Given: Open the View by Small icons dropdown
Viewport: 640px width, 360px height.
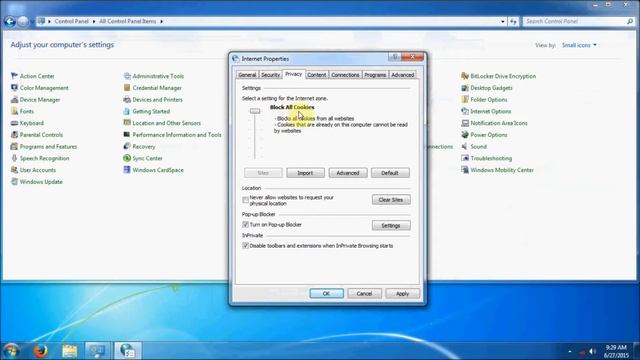Looking at the screenshot, I should coord(579,45).
